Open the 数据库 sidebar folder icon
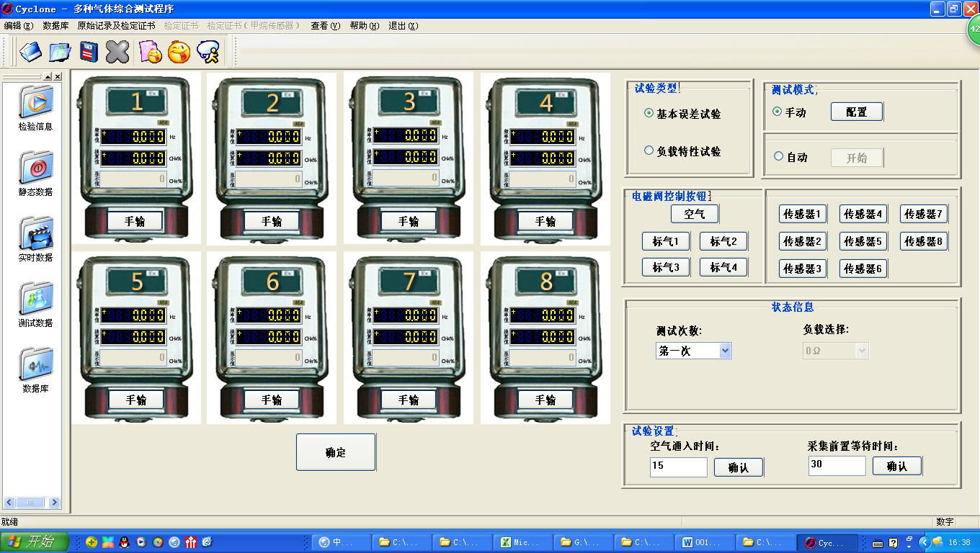Viewport: 980px width, 553px height. tap(35, 364)
